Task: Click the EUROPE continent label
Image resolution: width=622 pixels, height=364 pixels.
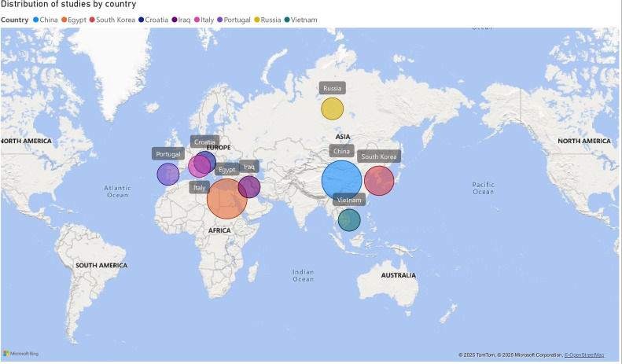Action: [x=219, y=148]
